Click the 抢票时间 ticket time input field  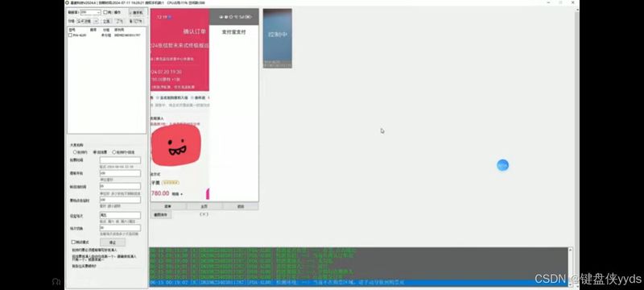point(120,160)
